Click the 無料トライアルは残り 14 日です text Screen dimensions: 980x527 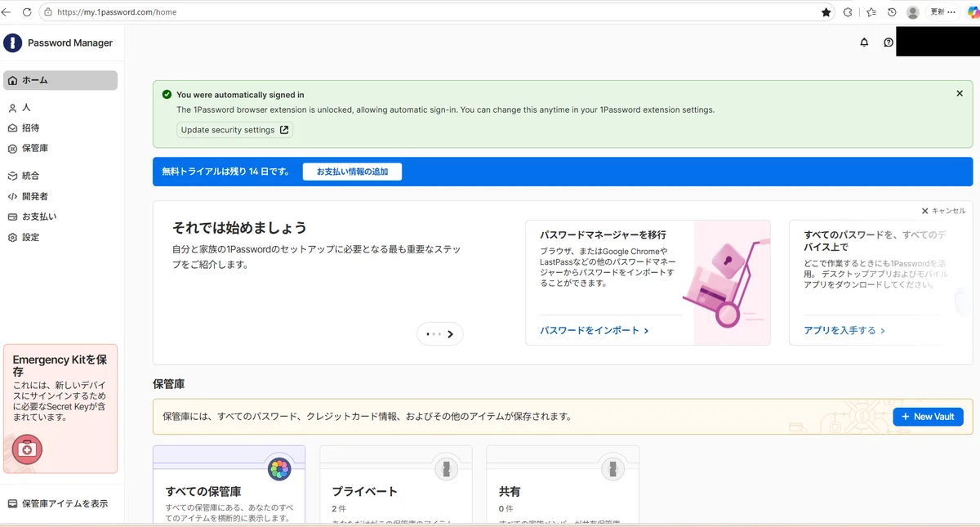click(x=225, y=172)
